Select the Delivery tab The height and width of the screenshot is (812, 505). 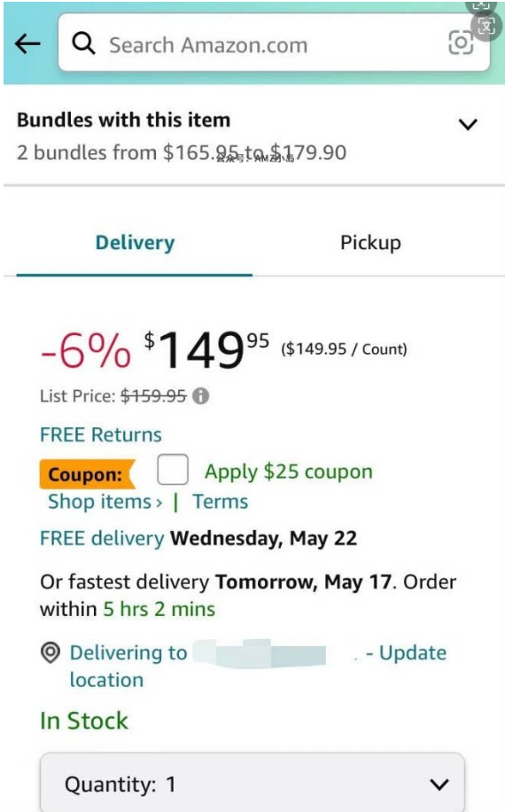pyautogui.click(x=135, y=242)
